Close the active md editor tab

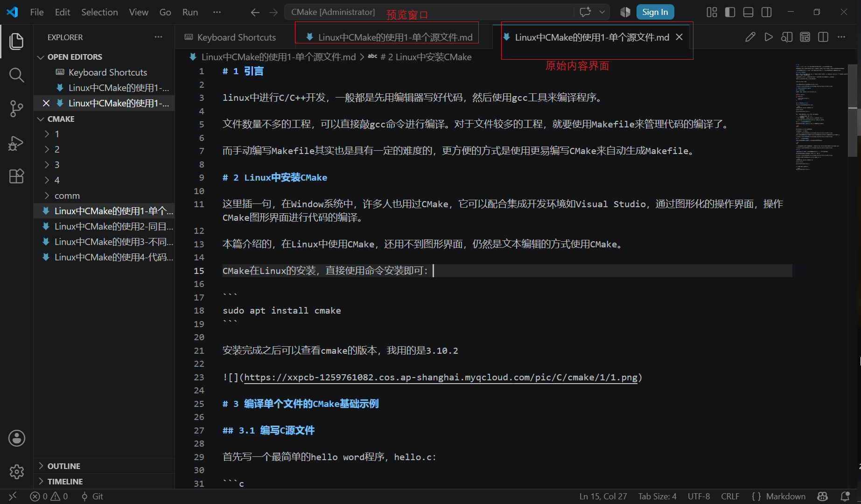tap(679, 37)
